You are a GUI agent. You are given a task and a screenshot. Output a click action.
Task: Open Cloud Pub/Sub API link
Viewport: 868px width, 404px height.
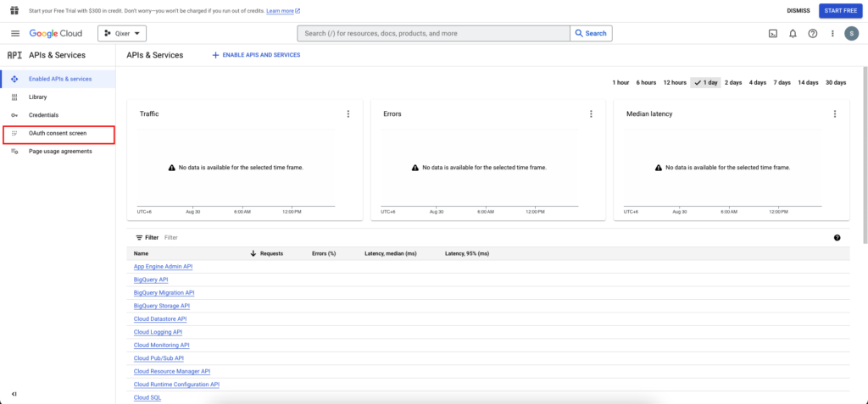pyautogui.click(x=159, y=358)
